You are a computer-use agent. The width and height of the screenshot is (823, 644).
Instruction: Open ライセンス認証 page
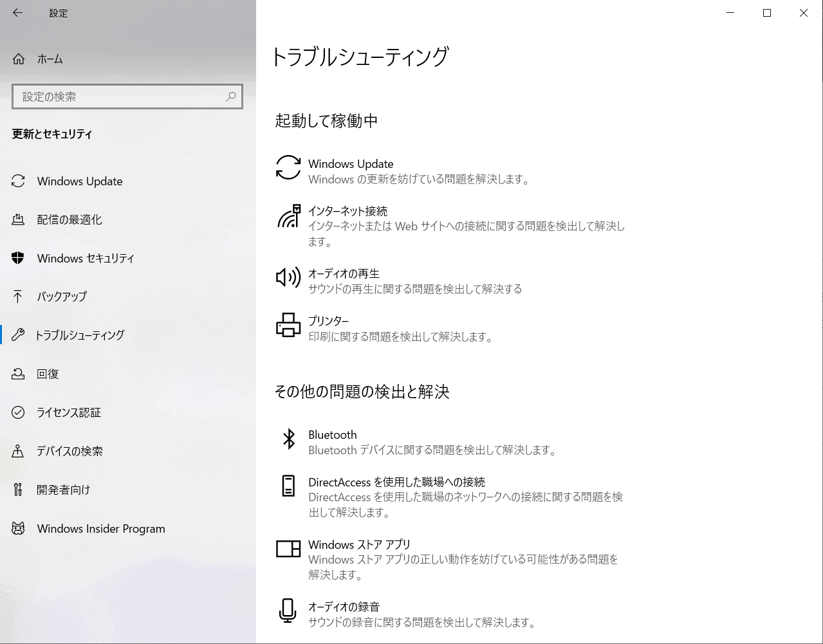(128, 412)
